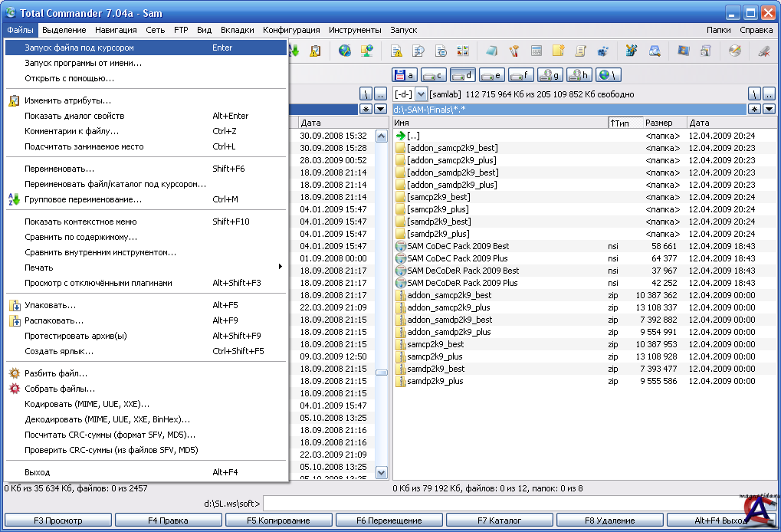Open SAM CoDeC Pack 2009 Best file
Screen dimensions: 781x532
click(458, 246)
